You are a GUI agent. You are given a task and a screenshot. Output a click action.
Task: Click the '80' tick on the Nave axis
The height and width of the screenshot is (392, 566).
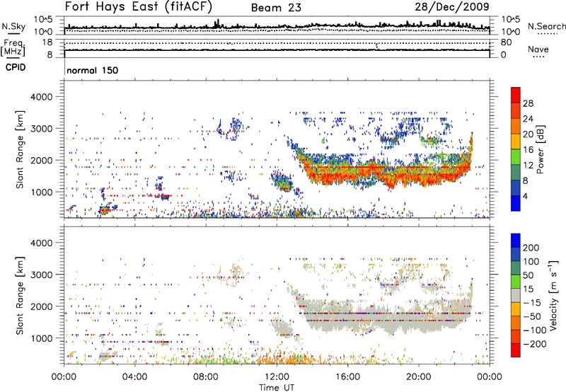506,42
